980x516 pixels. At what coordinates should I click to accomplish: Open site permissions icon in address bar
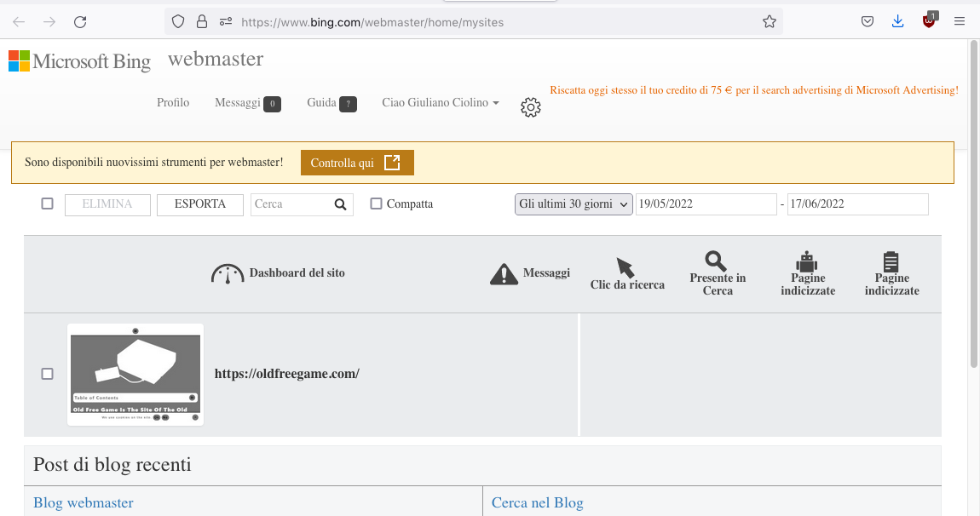coord(226,22)
